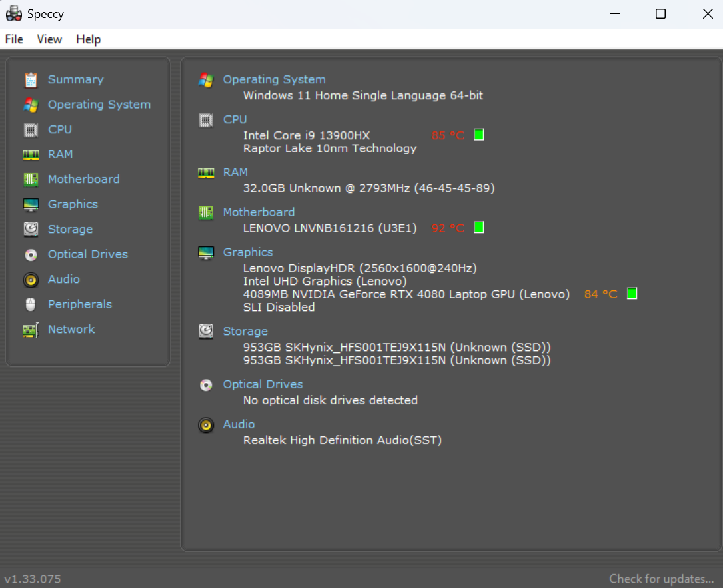Click the Network card icon in sidebar

(31, 330)
